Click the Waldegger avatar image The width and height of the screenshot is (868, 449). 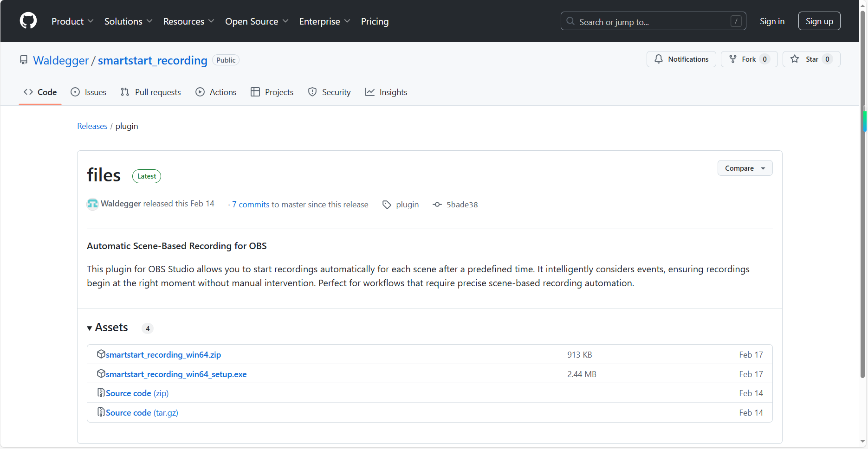pos(93,204)
